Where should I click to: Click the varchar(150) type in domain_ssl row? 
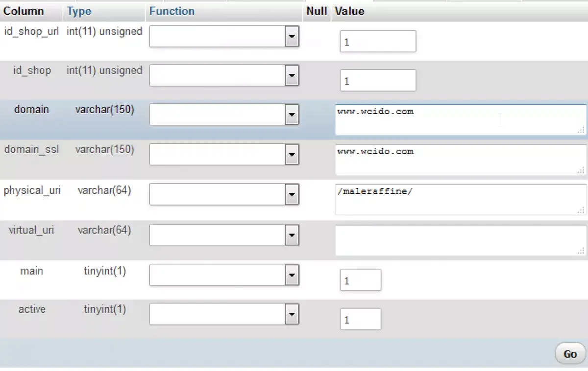pyautogui.click(x=104, y=150)
